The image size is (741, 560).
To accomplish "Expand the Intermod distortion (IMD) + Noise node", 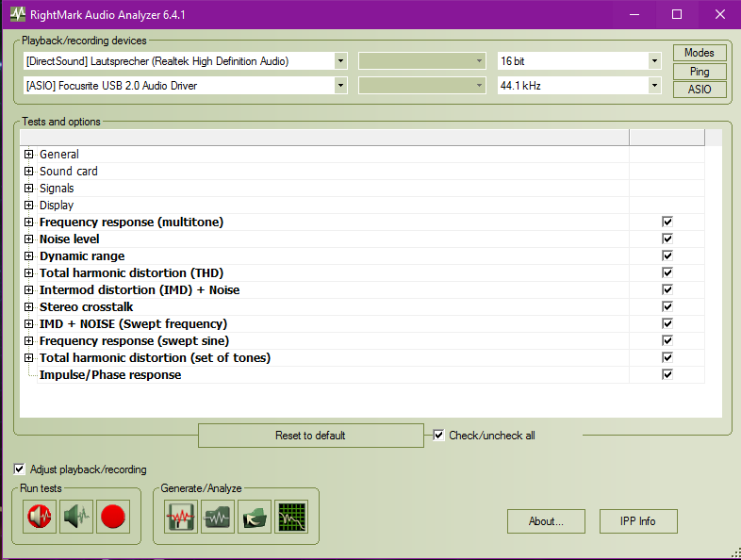I will (x=29, y=290).
